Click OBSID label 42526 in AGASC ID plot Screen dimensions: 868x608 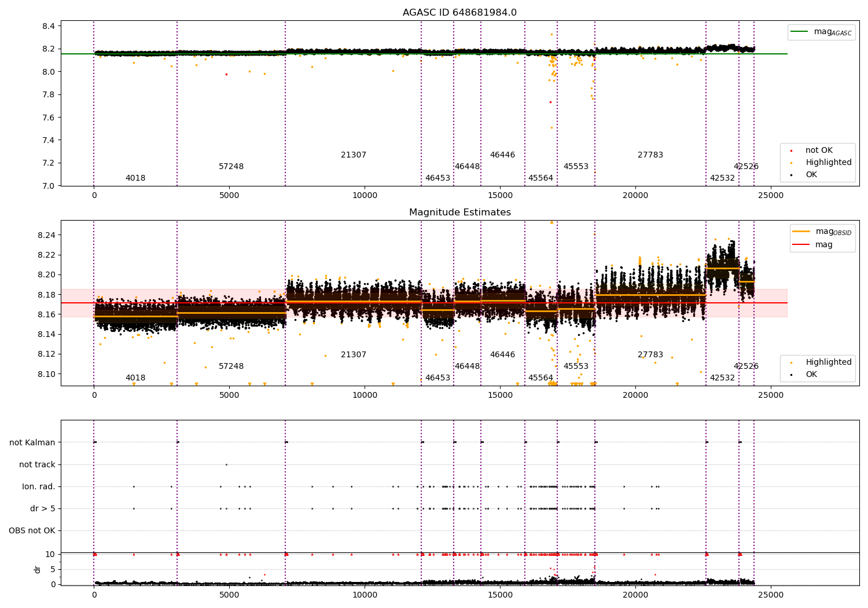point(746,167)
